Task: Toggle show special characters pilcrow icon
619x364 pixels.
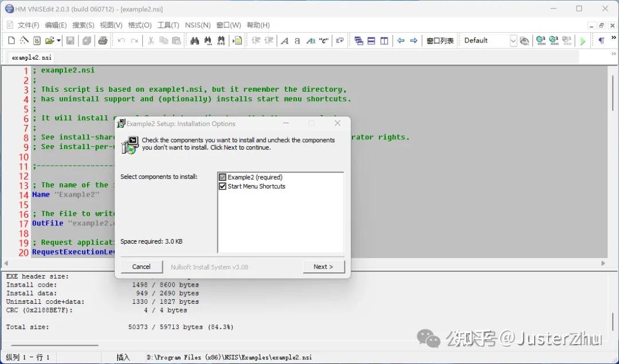Action: 601,41
